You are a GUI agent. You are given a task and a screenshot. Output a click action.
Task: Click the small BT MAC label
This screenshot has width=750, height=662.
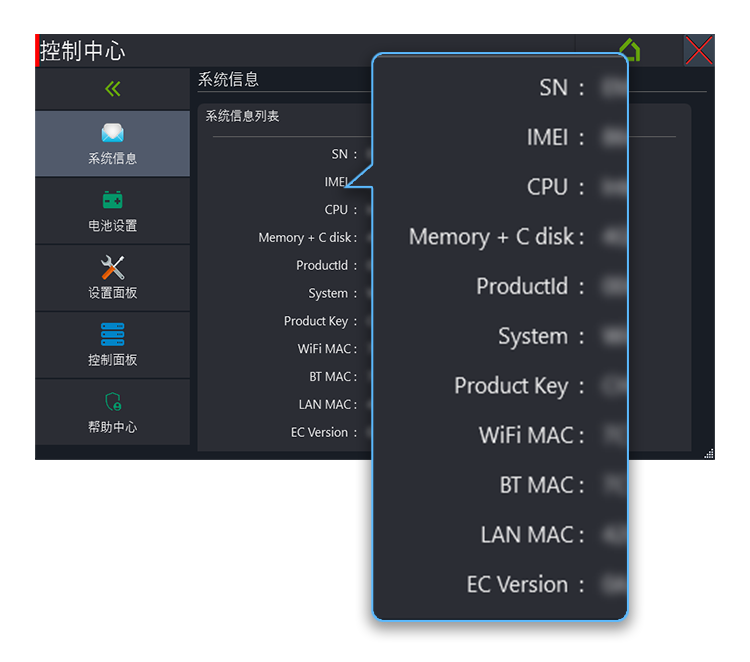pyautogui.click(x=330, y=377)
